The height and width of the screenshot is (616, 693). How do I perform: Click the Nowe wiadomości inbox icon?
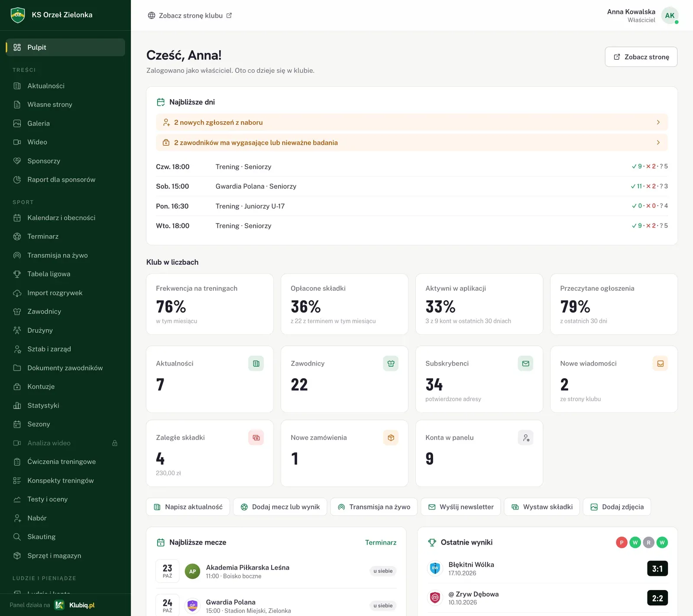[660, 363]
